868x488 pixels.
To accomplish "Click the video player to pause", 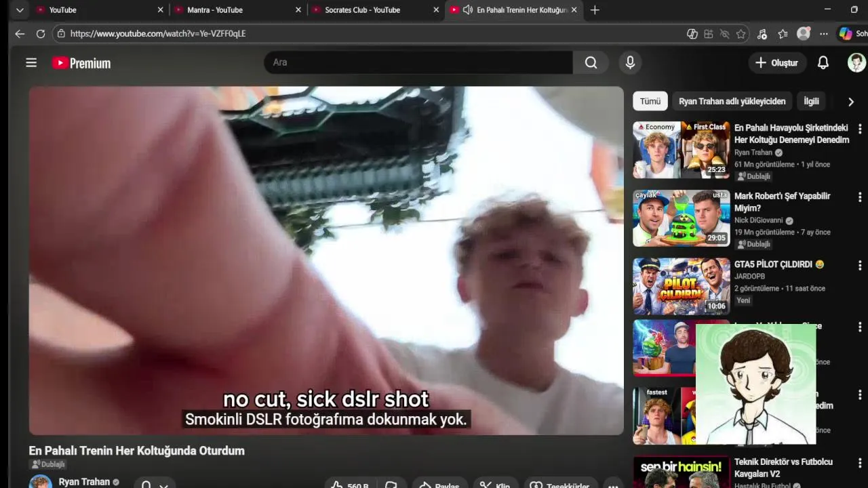I will click(326, 260).
